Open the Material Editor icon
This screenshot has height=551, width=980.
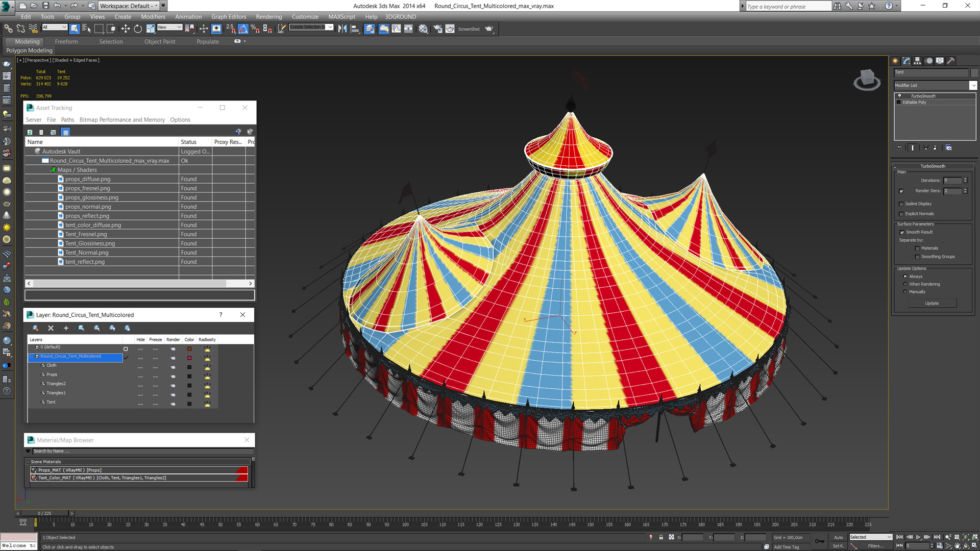pos(423,29)
